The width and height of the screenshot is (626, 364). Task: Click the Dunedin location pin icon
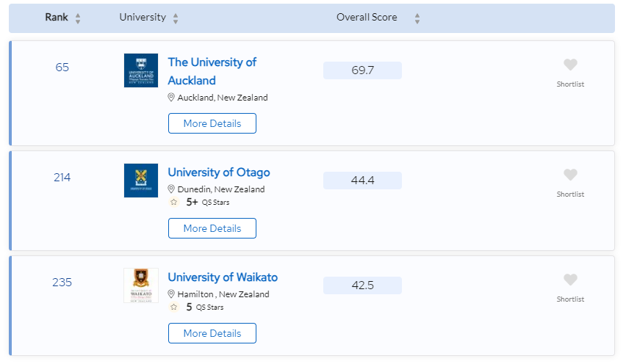(171, 189)
